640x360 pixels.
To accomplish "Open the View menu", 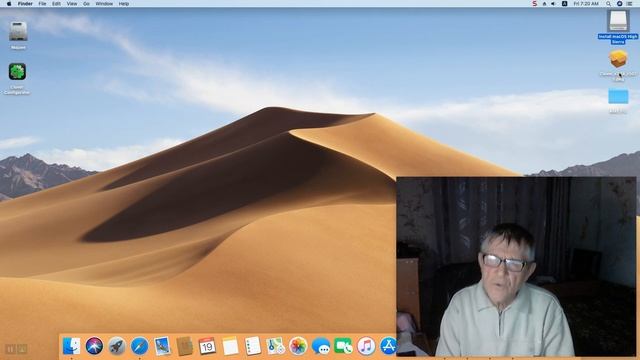I will (x=72, y=4).
